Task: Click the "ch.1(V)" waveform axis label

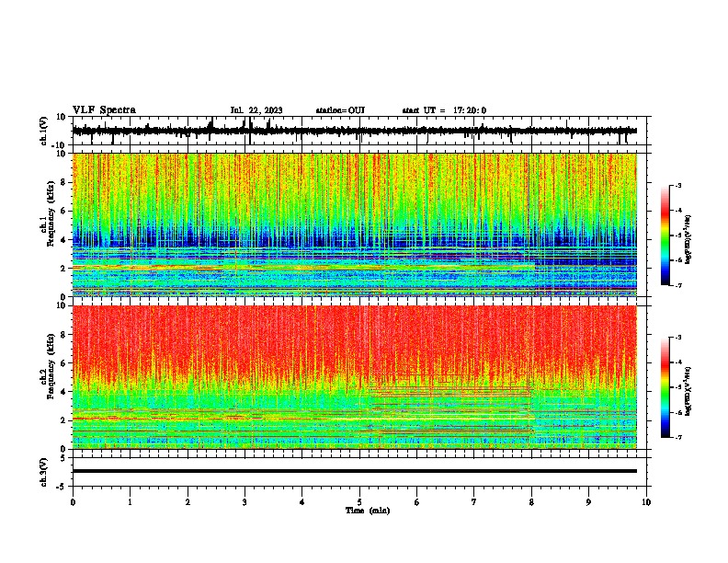Action: click(44, 131)
